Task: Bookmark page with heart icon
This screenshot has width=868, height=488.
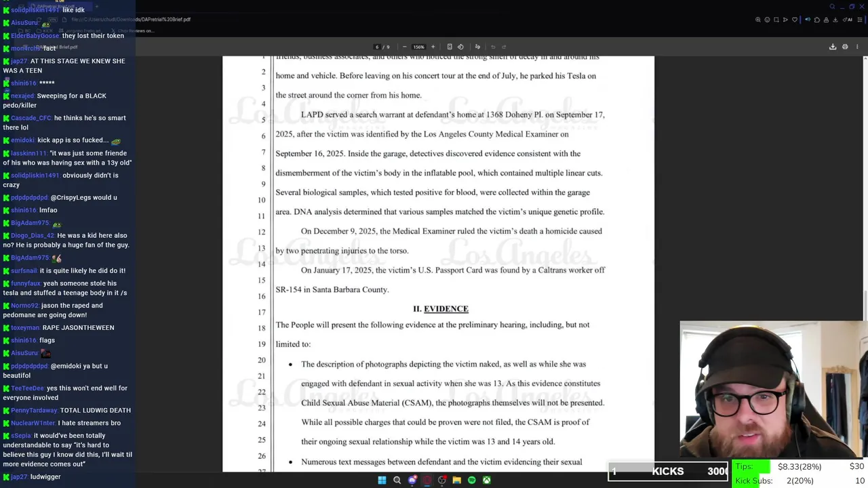Action: click(795, 20)
